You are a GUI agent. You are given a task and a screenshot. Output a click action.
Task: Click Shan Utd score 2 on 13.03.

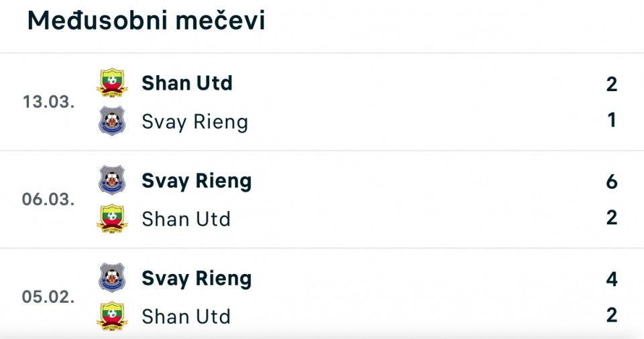click(612, 84)
